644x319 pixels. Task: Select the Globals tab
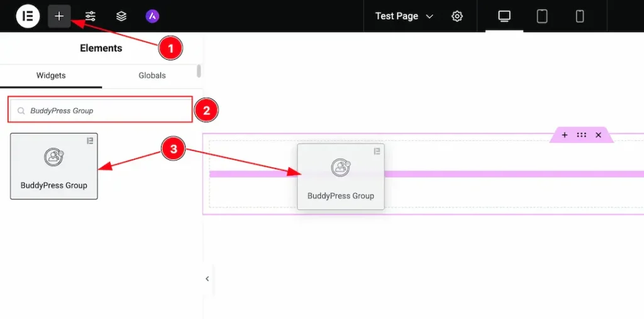[x=152, y=76]
